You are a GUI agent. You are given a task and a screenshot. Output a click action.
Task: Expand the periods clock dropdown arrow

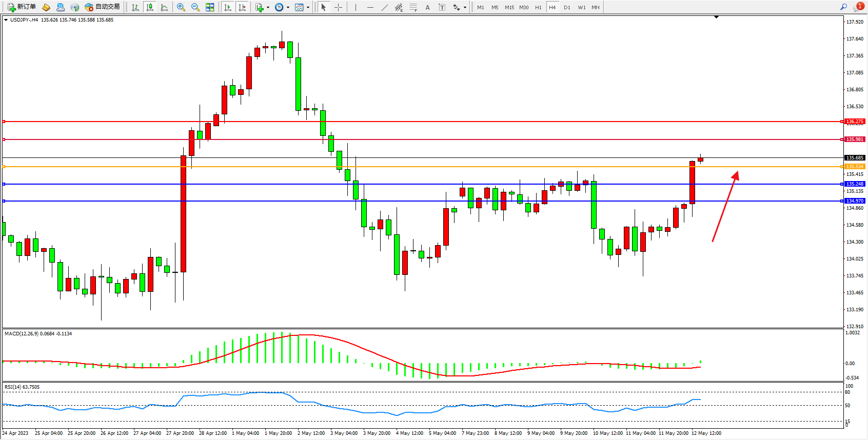[288, 7]
